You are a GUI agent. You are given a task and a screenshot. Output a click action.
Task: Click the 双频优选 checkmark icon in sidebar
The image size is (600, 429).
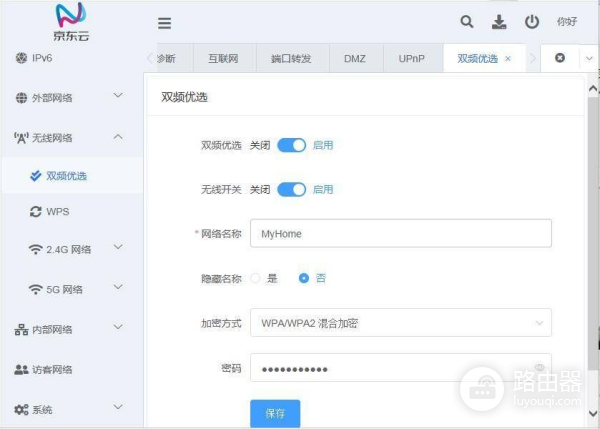[36, 176]
